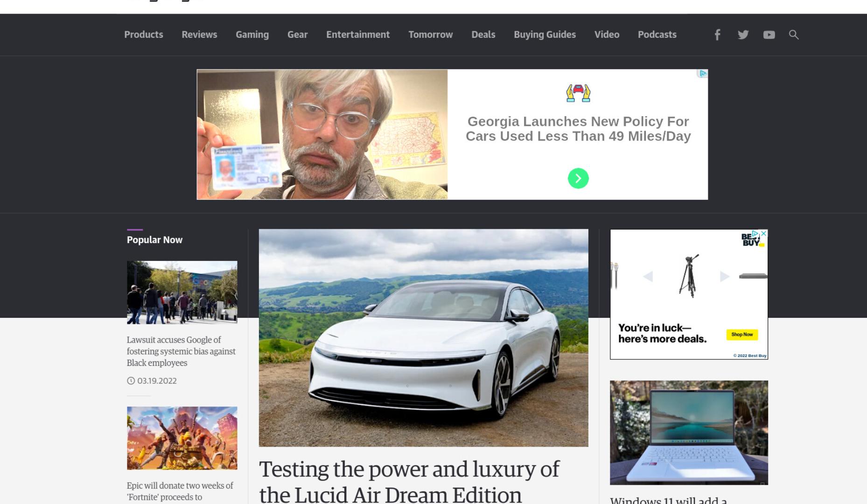The image size is (867, 504).
Task: Navigate to the Deals section
Action: (x=483, y=35)
